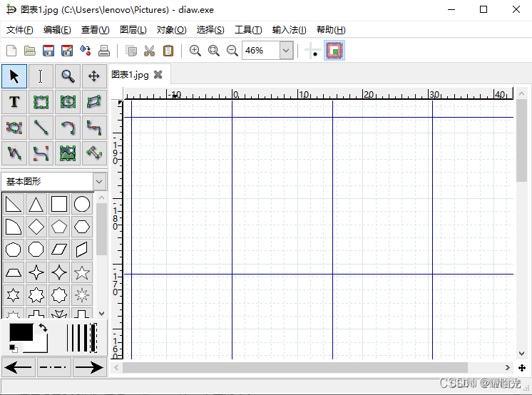This screenshot has height=395, width=532.
Task: Open the 对象(O) menu
Action: [x=171, y=30]
